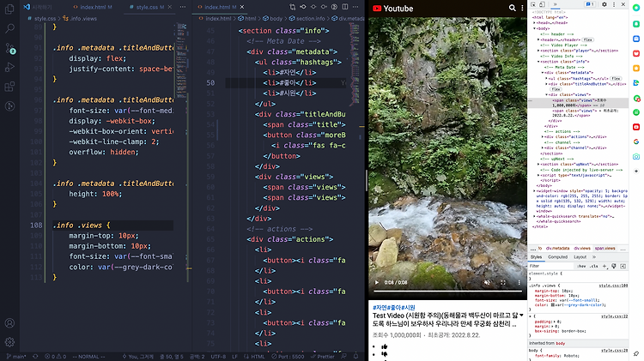Toggle the :hov element state panel
The image size is (644, 361).
click(581, 266)
